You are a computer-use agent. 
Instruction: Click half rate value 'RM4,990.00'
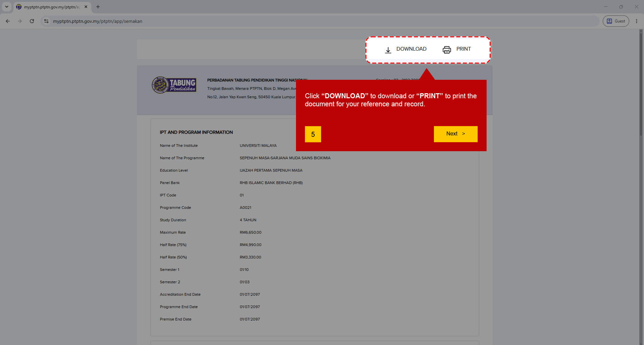pos(250,245)
